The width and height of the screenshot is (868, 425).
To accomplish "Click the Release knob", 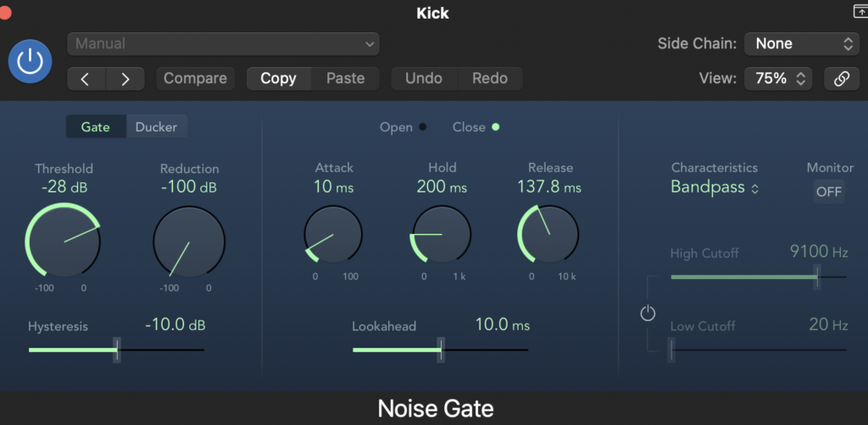I will click(x=548, y=235).
